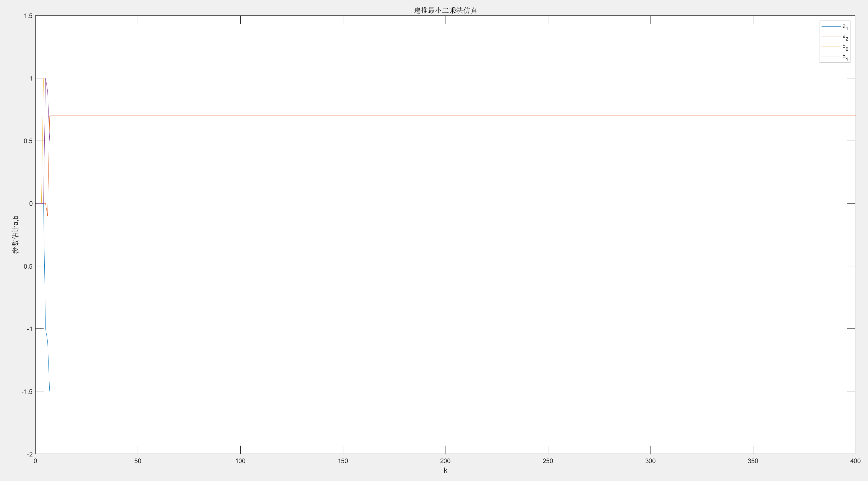Click the x-axis tick label 300

pyautogui.click(x=650, y=461)
